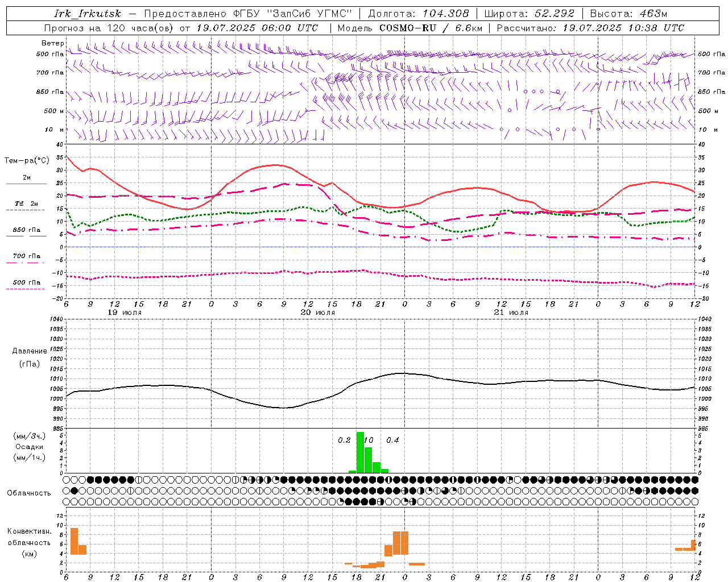Click the 500 м level label on left wind axis
Screen dimensions: 728x582
click(x=55, y=111)
